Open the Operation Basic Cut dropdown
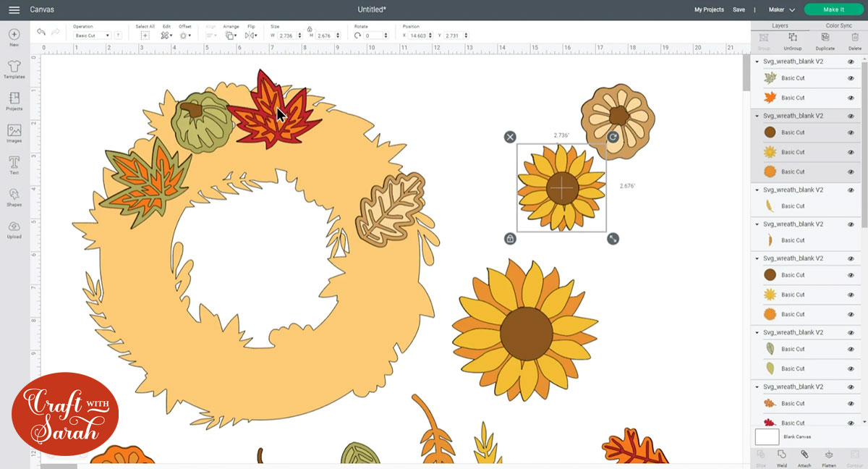 [x=93, y=35]
